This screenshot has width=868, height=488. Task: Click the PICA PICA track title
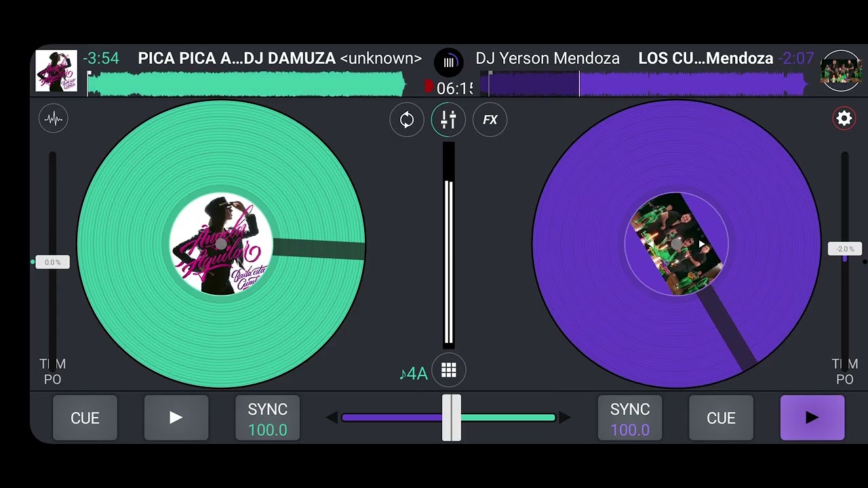(x=237, y=58)
